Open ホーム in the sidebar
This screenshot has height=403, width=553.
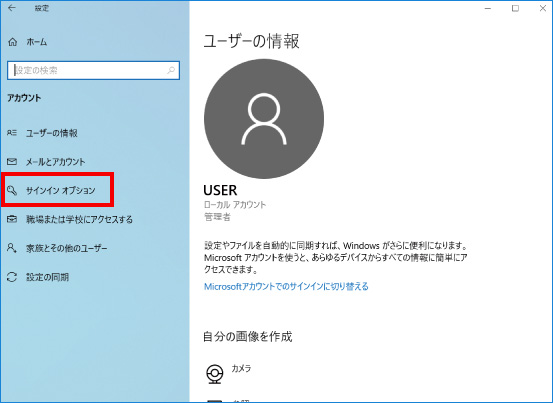pos(37,42)
